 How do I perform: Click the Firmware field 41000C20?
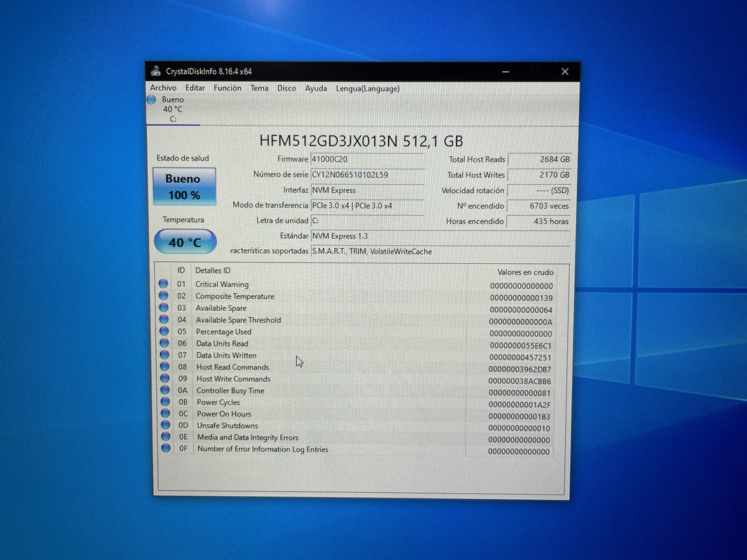pos(368,159)
